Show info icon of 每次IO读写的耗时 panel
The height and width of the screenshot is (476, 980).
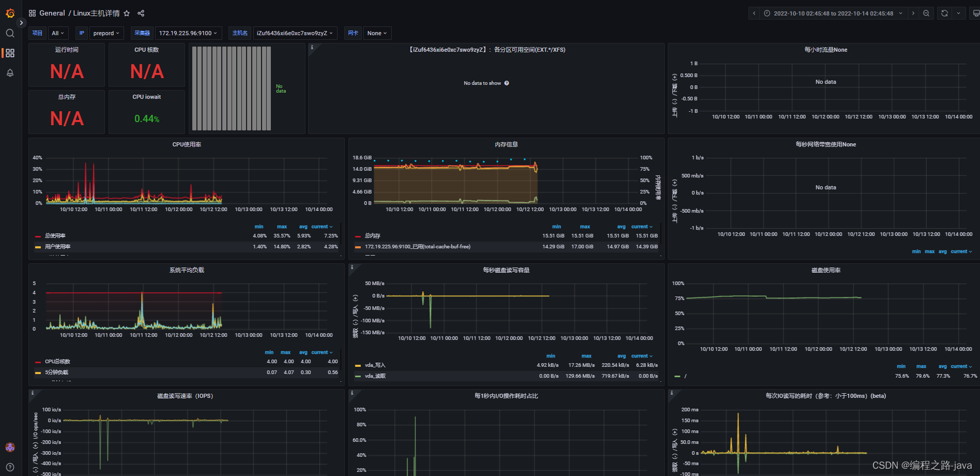click(x=671, y=393)
